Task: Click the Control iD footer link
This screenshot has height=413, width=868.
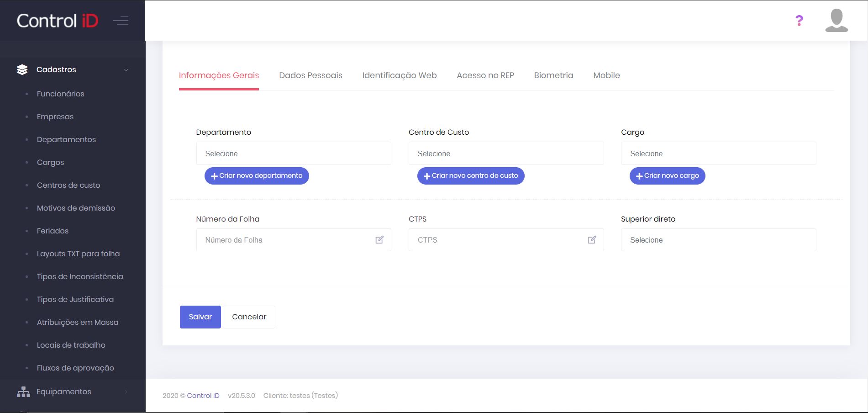Action: (203, 396)
